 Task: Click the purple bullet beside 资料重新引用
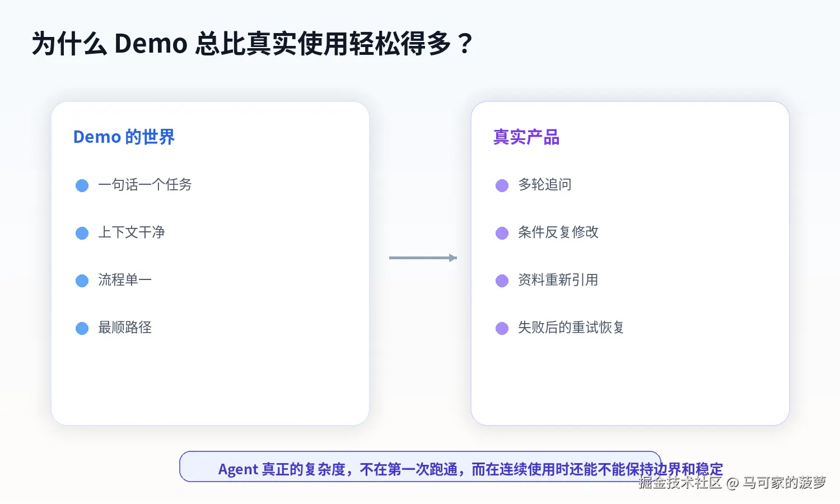click(502, 281)
